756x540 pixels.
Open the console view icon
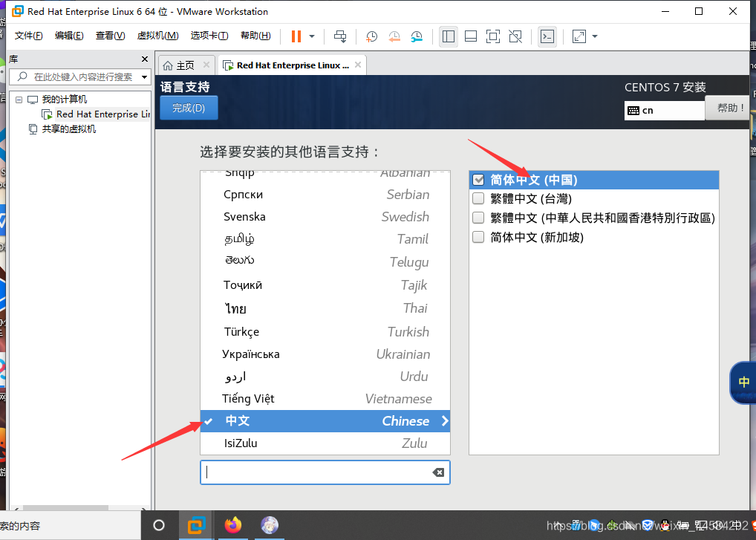click(x=547, y=36)
